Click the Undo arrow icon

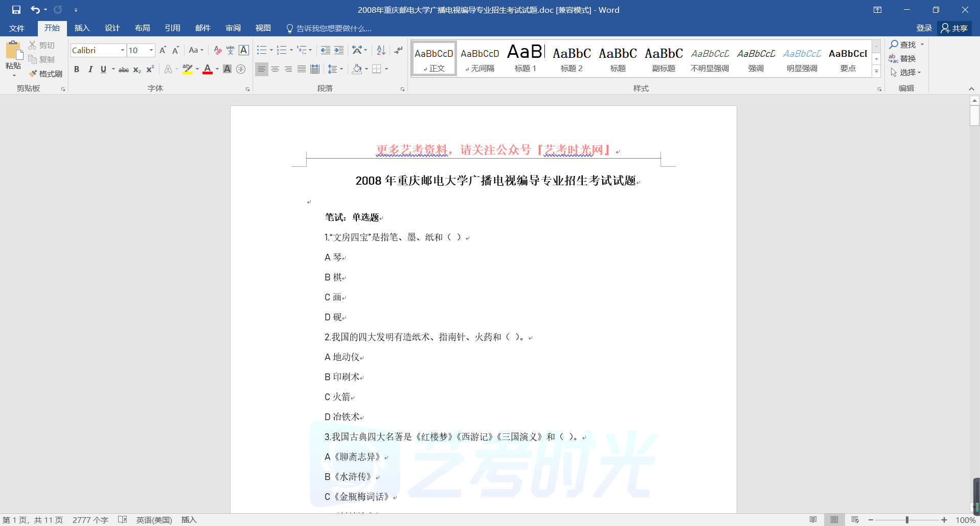coord(35,10)
